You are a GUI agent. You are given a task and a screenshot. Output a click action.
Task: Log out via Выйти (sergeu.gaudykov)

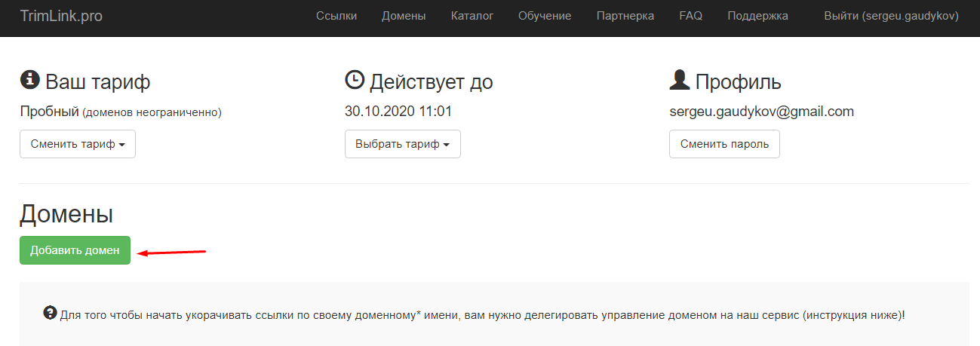[892, 16]
